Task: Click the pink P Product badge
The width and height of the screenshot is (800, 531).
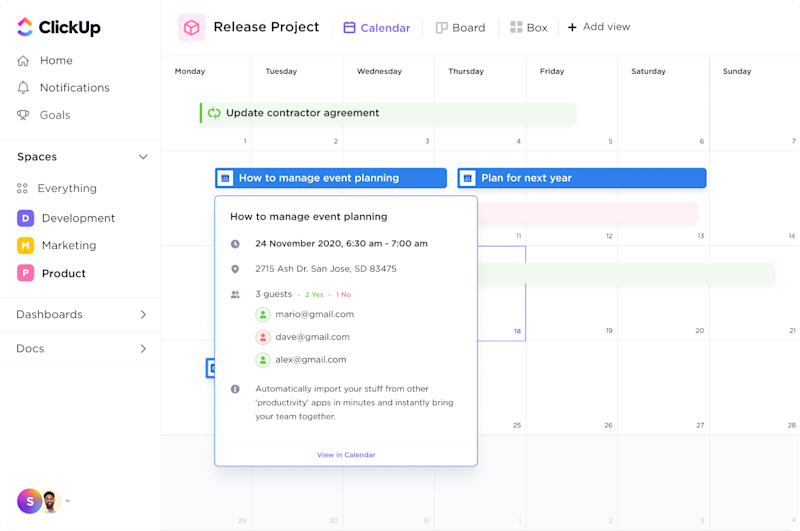Action: 26,273
